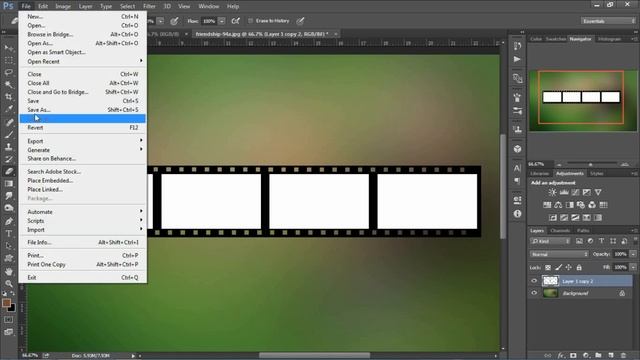Switch to the Styles tab
This screenshot has width=640, height=360.
click(596, 173)
